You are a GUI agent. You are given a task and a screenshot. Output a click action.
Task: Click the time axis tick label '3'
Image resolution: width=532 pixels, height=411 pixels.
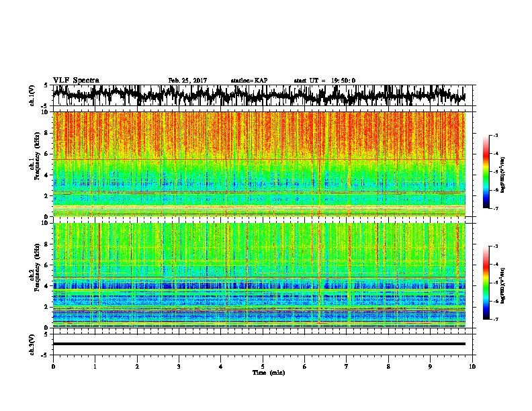(179, 366)
